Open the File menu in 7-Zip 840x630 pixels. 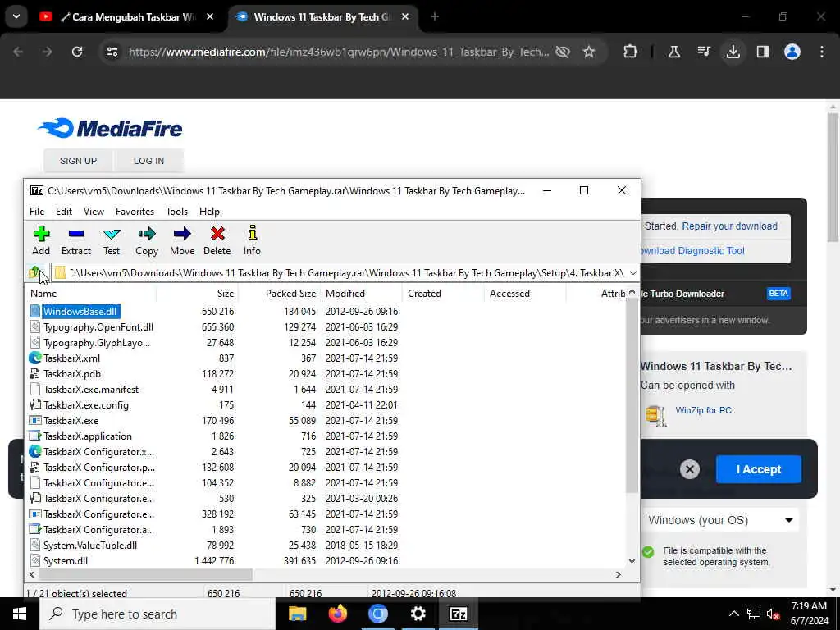[37, 212]
